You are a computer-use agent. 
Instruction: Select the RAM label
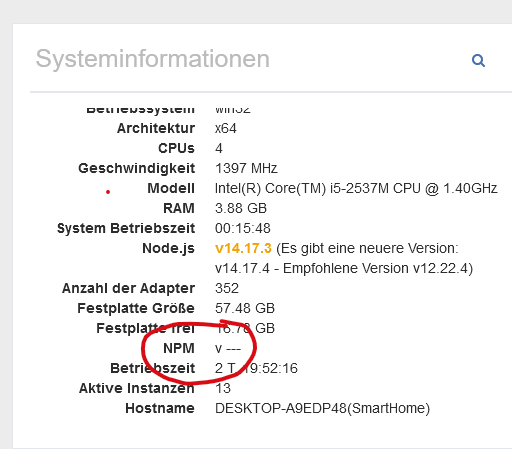pyautogui.click(x=179, y=208)
